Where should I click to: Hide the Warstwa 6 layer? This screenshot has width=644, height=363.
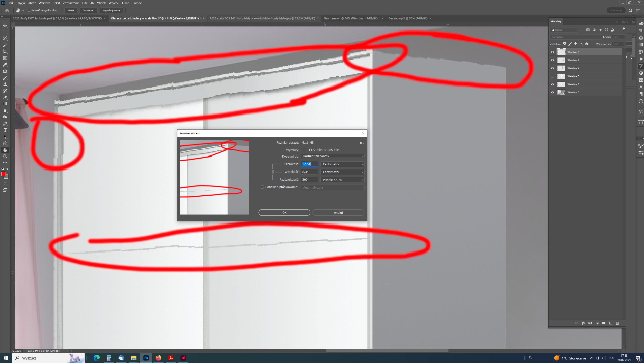point(552,52)
